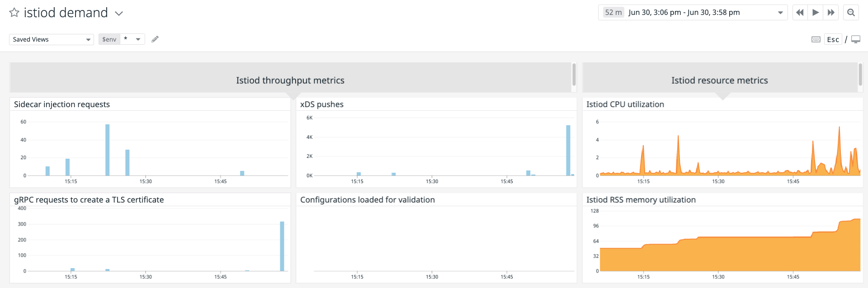
Task: Click the magnifier zoom-out icon
Action: [851, 13]
